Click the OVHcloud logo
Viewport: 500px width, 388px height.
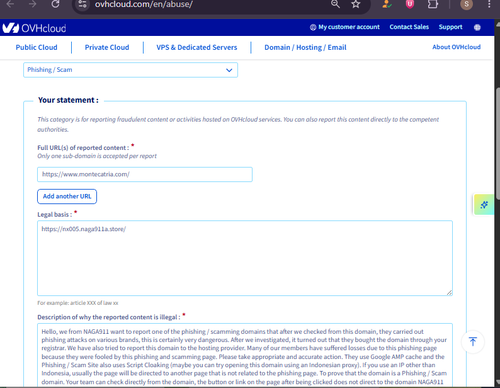pos(34,28)
